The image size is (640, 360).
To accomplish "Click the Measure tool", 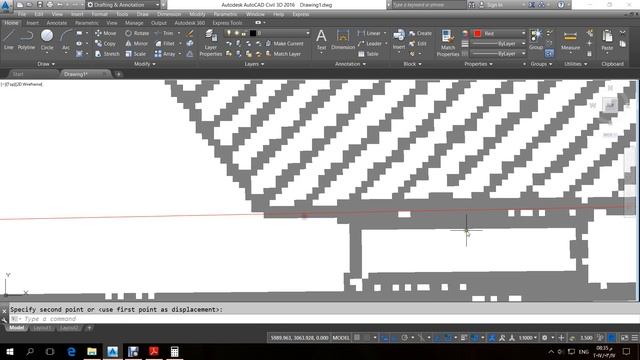I will click(570, 40).
